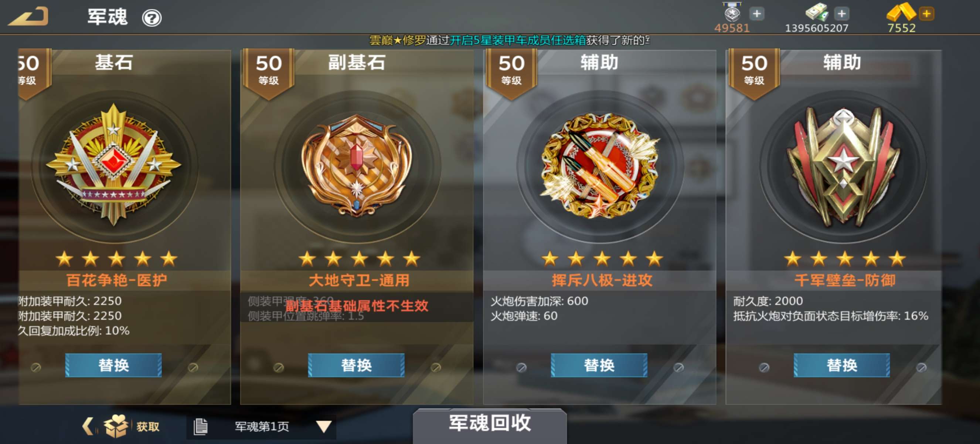This screenshot has height=444, width=980.
Task: Click the left chevron beside 获取
Action: [88, 426]
